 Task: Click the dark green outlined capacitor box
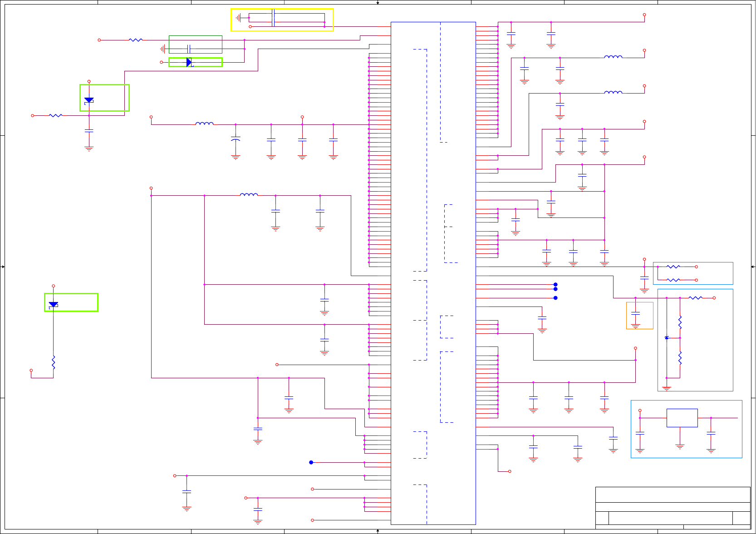pyautogui.click(x=196, y=44)
